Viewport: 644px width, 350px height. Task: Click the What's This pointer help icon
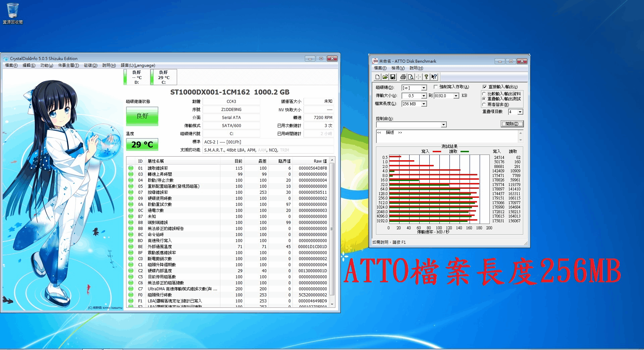point(434,77)
